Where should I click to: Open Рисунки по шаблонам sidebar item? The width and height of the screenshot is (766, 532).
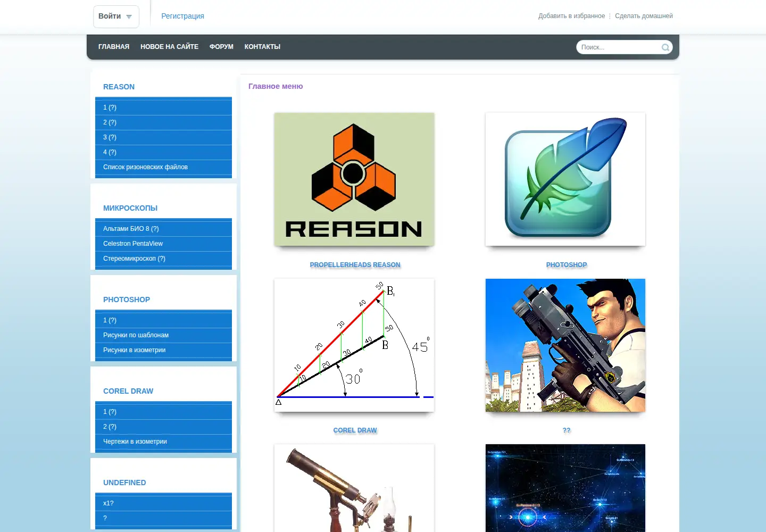[x=163, y=335]
